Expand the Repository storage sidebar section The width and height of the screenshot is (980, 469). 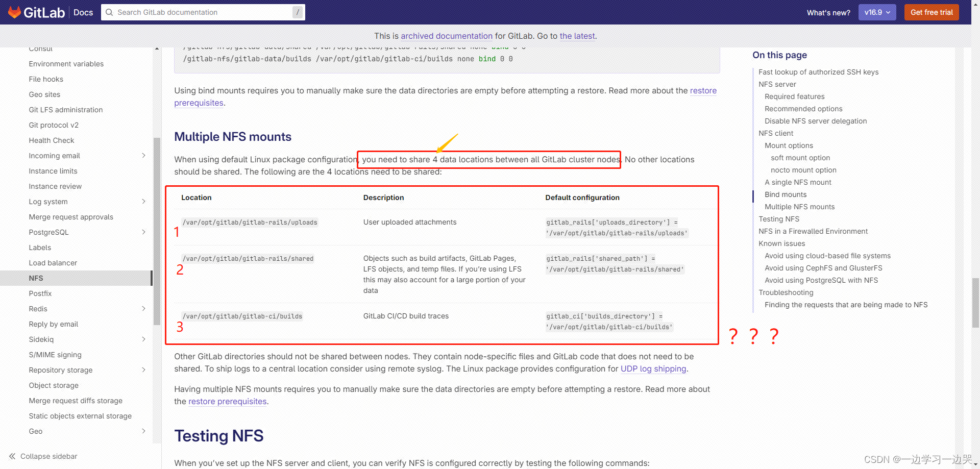click(x=143, y=370)
